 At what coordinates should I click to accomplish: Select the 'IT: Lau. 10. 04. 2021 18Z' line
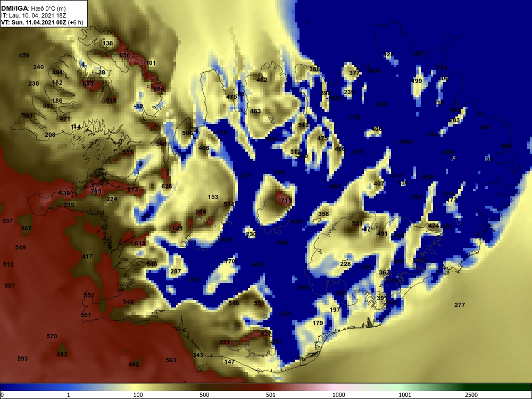pyautogui.click(x=33, y=15)
